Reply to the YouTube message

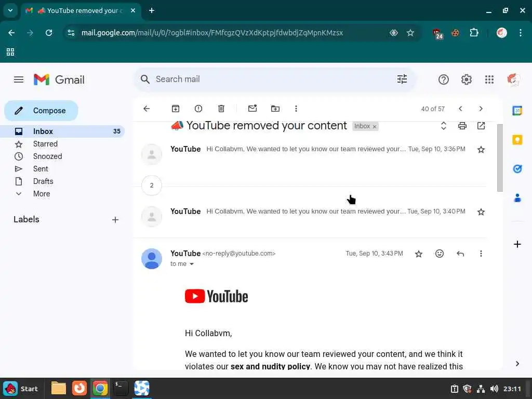coord(460,254)
